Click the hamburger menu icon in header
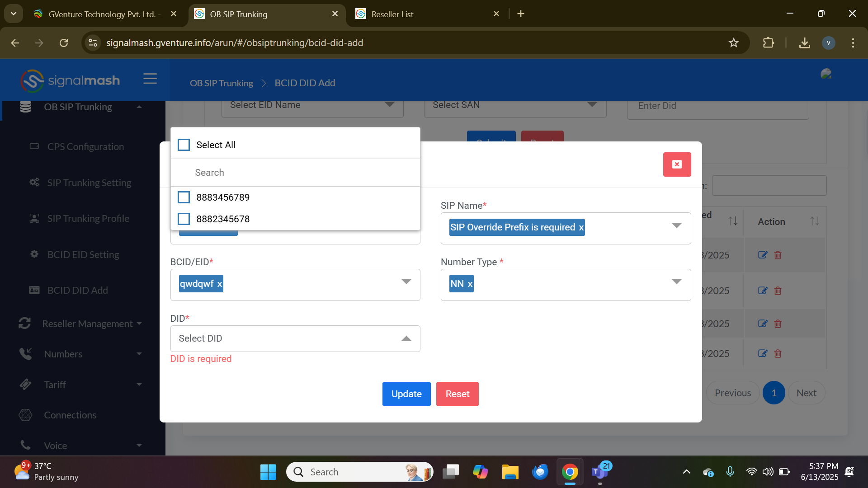The image size is (868, 488). 150,79
